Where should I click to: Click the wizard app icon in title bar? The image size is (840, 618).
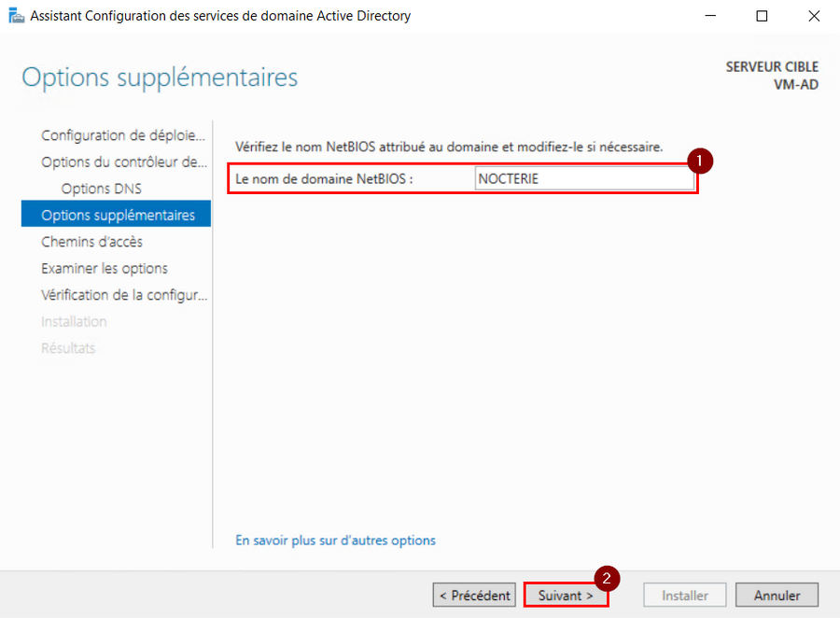17,16
